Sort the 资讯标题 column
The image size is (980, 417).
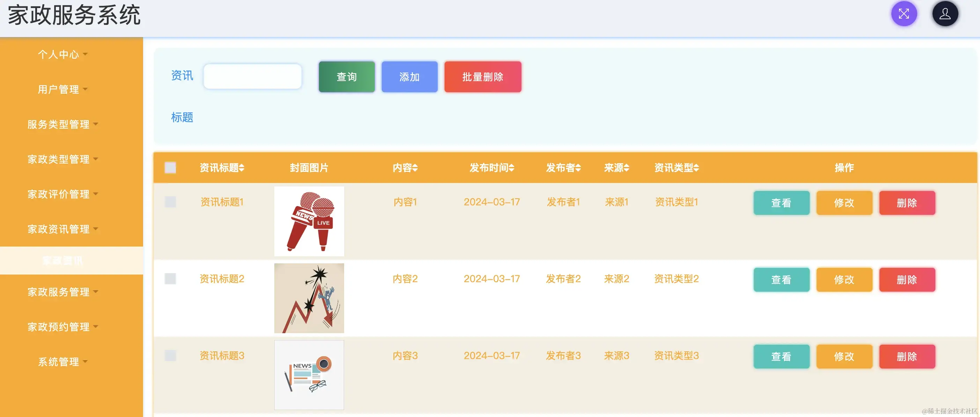click(x=221, y=168)
